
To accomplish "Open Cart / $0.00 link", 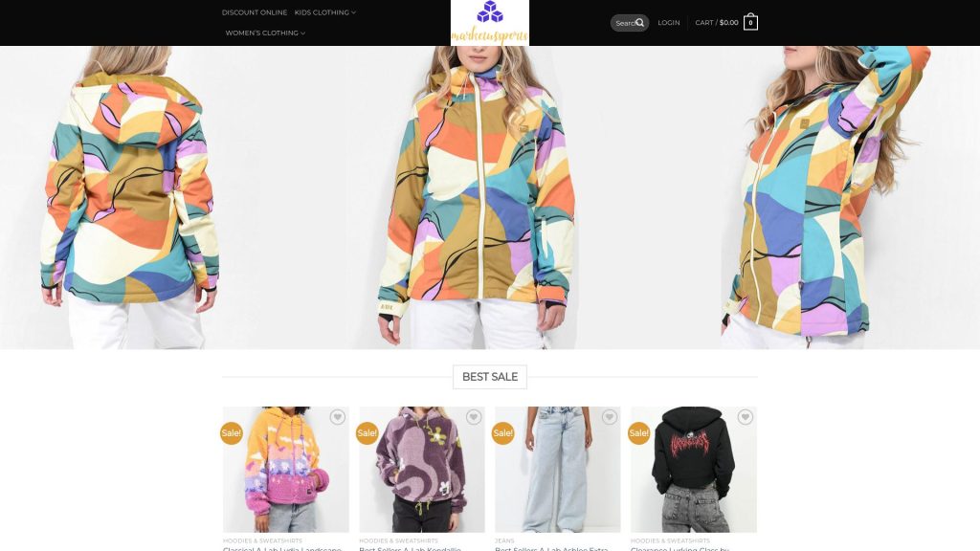I will tap(717, 23).
